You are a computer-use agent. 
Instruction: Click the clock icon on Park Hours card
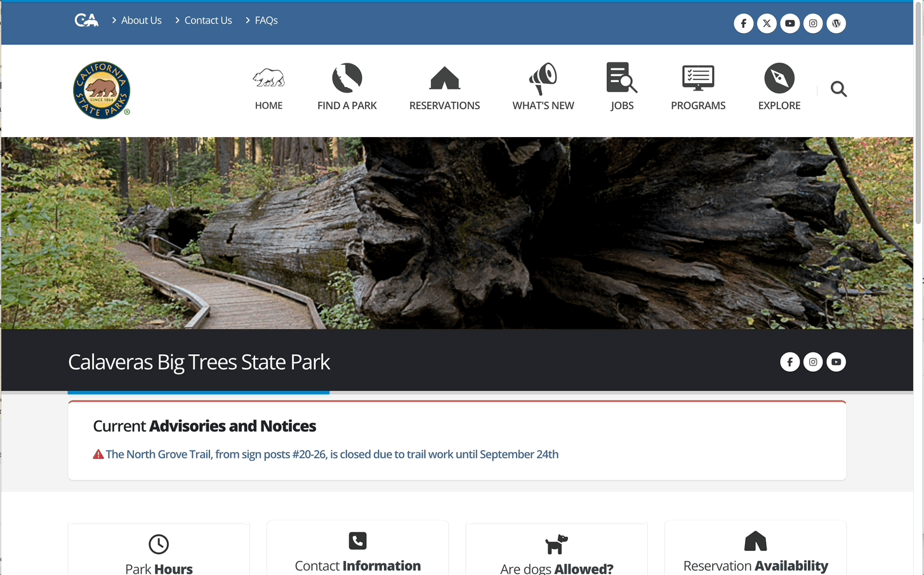[x=158, y=543]
